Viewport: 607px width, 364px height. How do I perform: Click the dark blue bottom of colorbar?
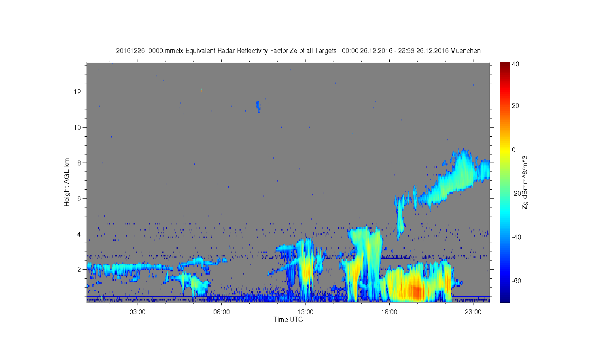click(505, 297)
